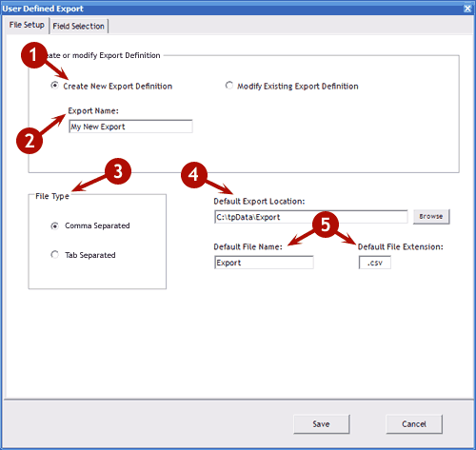Cancel the User Defined Export dialog
Image resolution: width=476 pixels, height=450 pixels.
(x=414, y=424)
